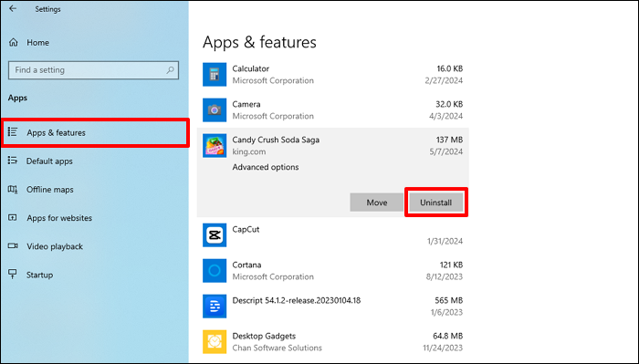Click the Settings window title
Screen dimensions: 639x364
(47, 9)
